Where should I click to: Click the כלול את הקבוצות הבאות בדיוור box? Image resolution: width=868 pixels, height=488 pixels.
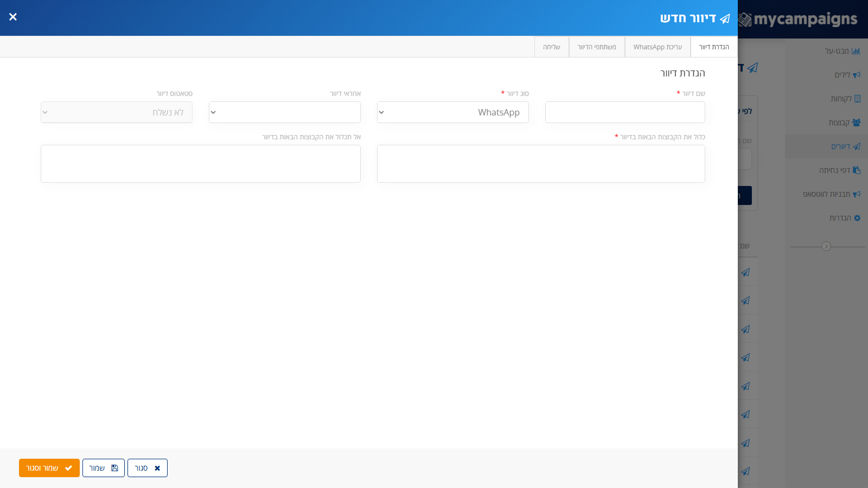click(541, 164)
